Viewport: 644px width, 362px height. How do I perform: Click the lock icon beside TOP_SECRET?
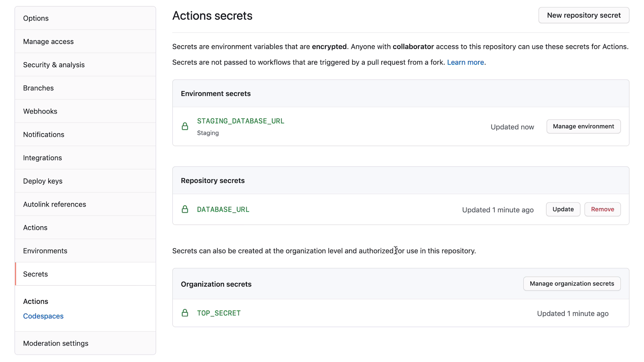(x=185, y=313)
